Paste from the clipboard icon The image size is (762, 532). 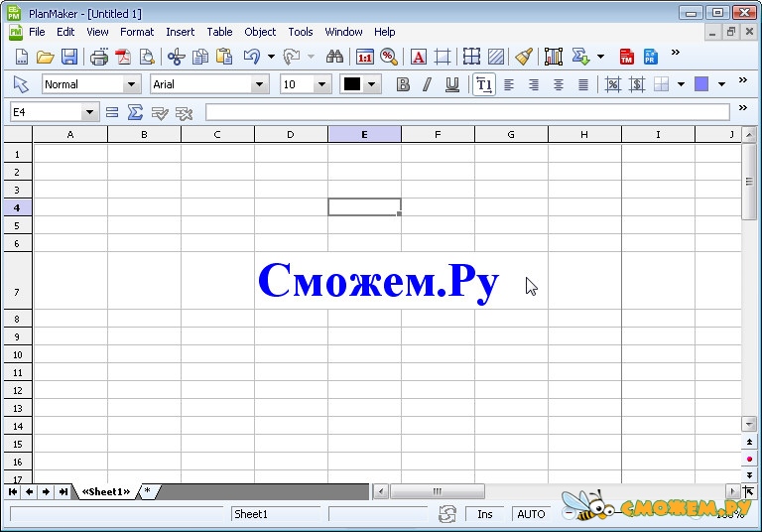click(224, 57)
